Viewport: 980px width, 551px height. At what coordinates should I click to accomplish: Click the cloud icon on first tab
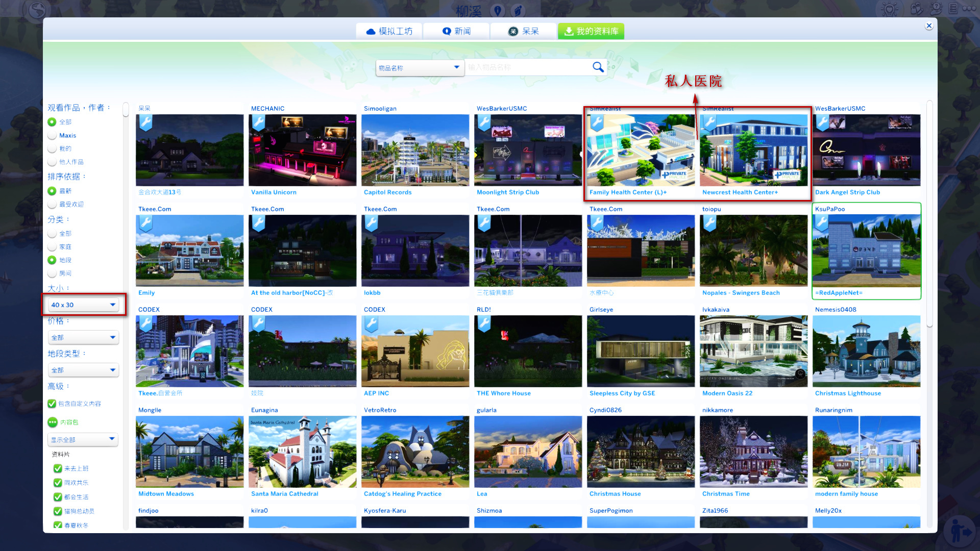[371, 32]
